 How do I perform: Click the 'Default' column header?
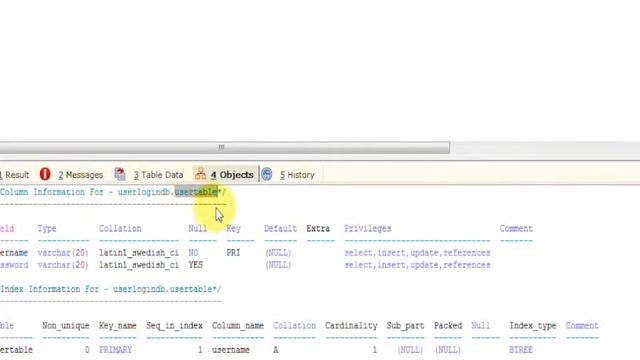280,229
